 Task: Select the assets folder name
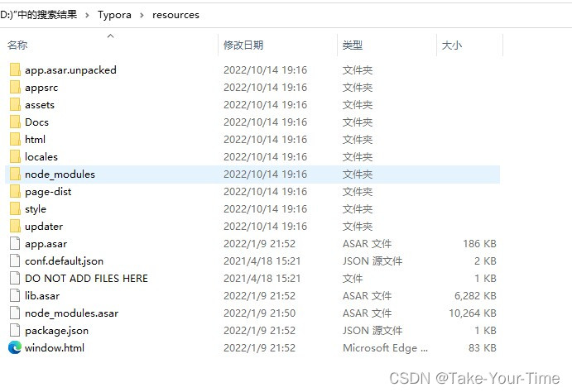pos(40,105)
